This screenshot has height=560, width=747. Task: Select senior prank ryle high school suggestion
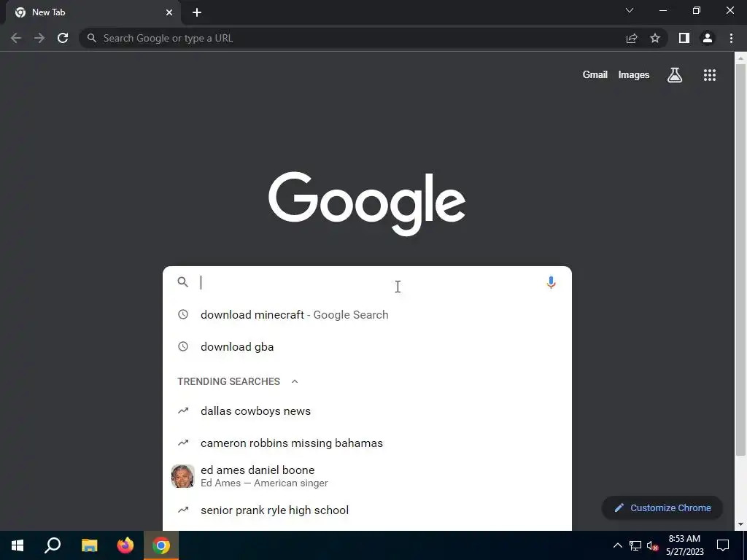point(367,510)
